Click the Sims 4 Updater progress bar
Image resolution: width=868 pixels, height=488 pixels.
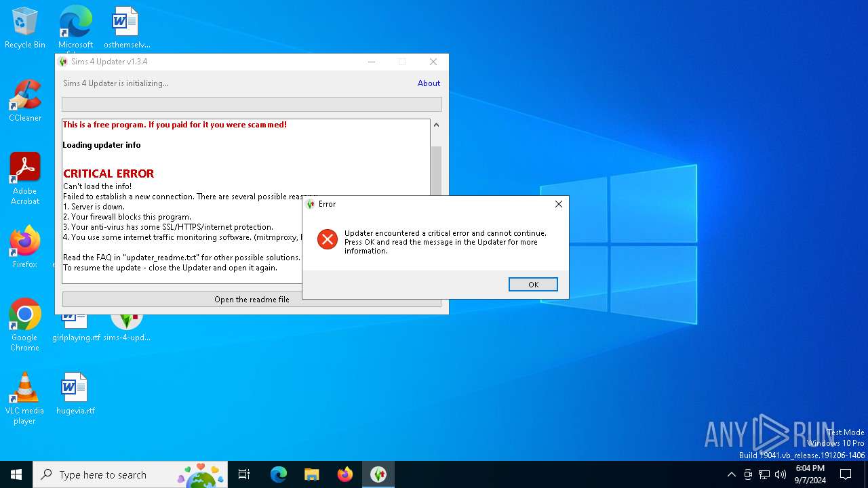point(252,104)
